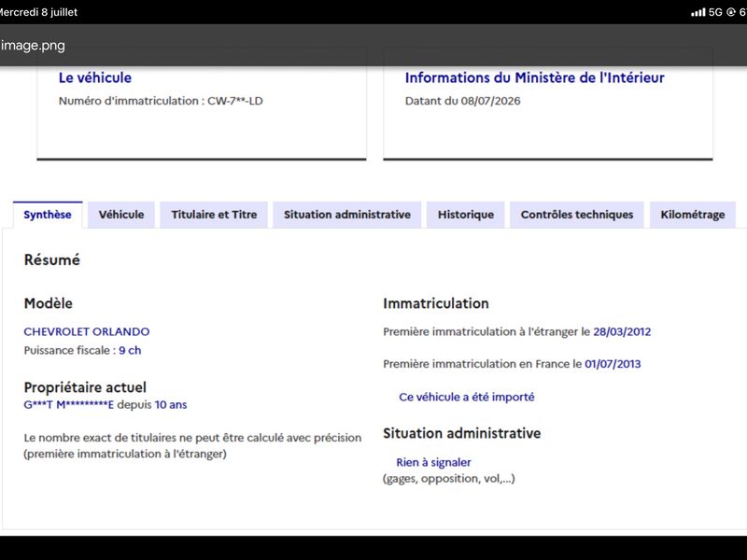Image resolution: width=747 pixels, height=560 pixels.
Task: Click the Rien à signaler status
Action: pos(433,462)
